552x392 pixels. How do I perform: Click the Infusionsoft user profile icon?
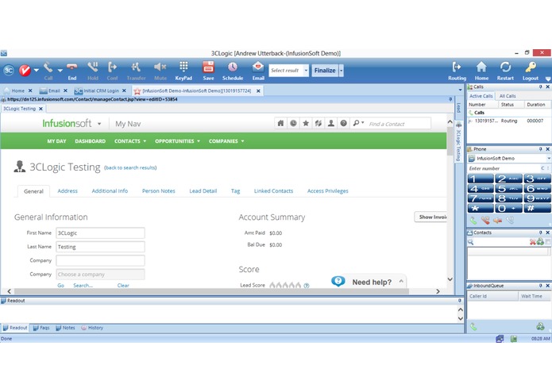pos(331,124)
